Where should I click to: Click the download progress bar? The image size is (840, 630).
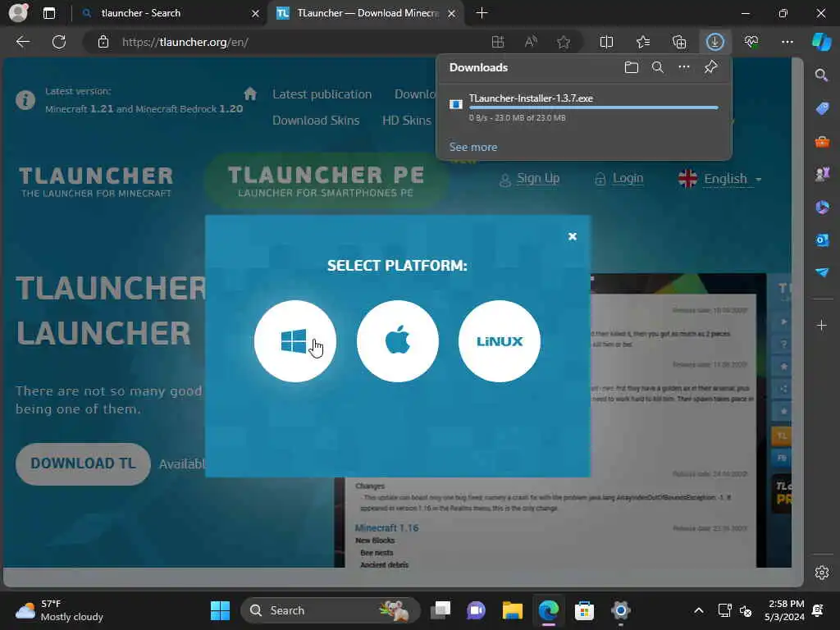(594, 107)
